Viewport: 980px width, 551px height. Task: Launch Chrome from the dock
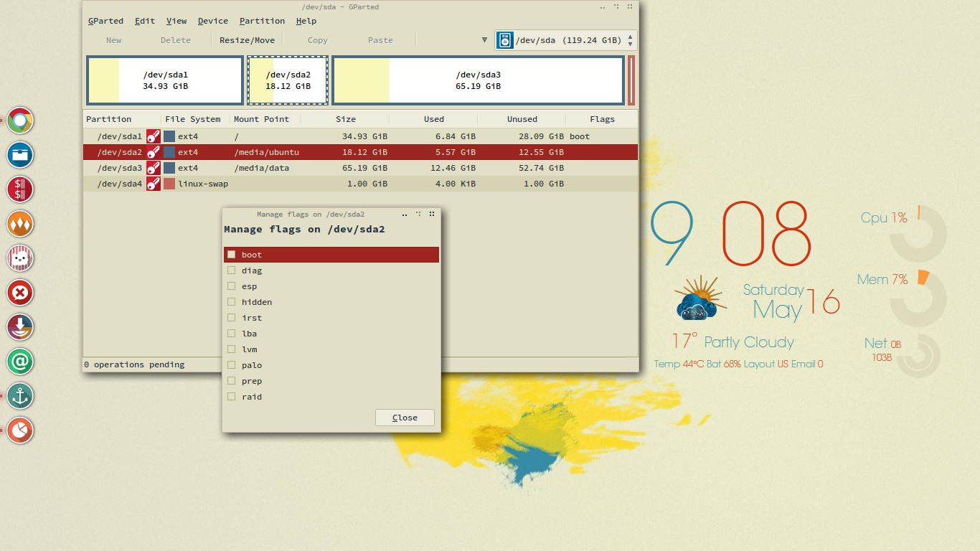[x=21, y=121]
